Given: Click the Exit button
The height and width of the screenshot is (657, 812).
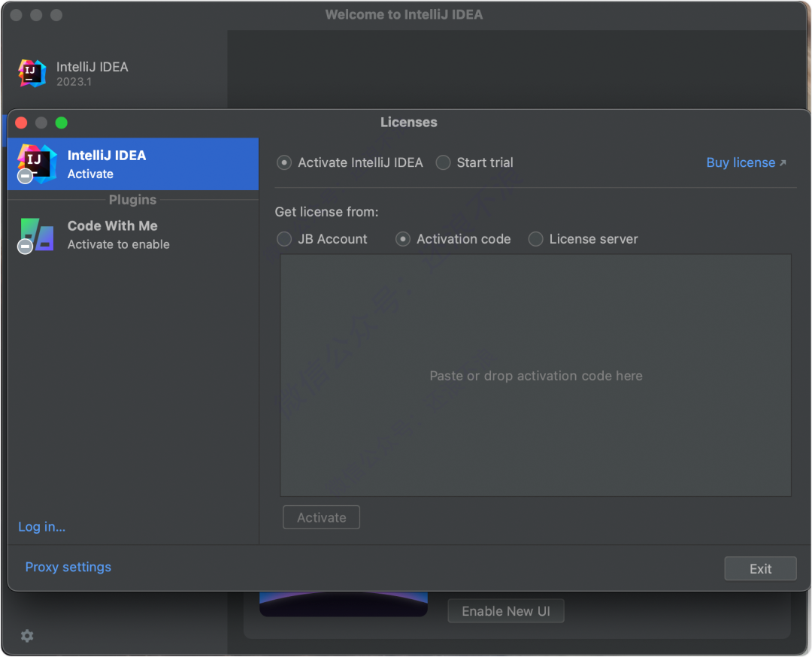Looking at the screenshot, I should point(760,568).
